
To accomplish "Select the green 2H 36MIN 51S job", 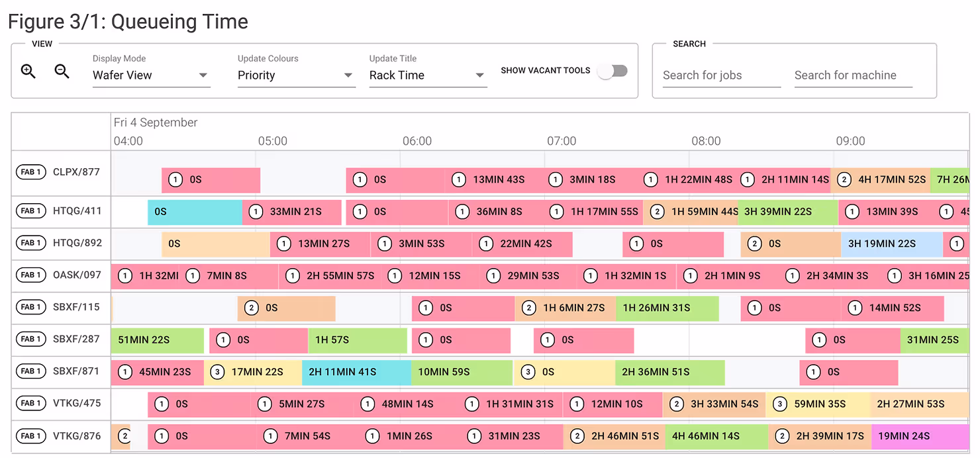I will [x=670, y=372].
